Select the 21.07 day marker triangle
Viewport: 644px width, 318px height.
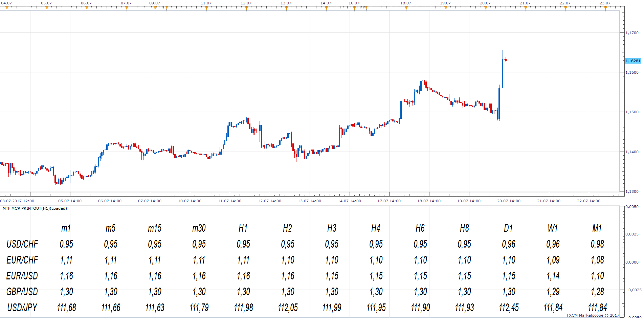coord(526,8)
